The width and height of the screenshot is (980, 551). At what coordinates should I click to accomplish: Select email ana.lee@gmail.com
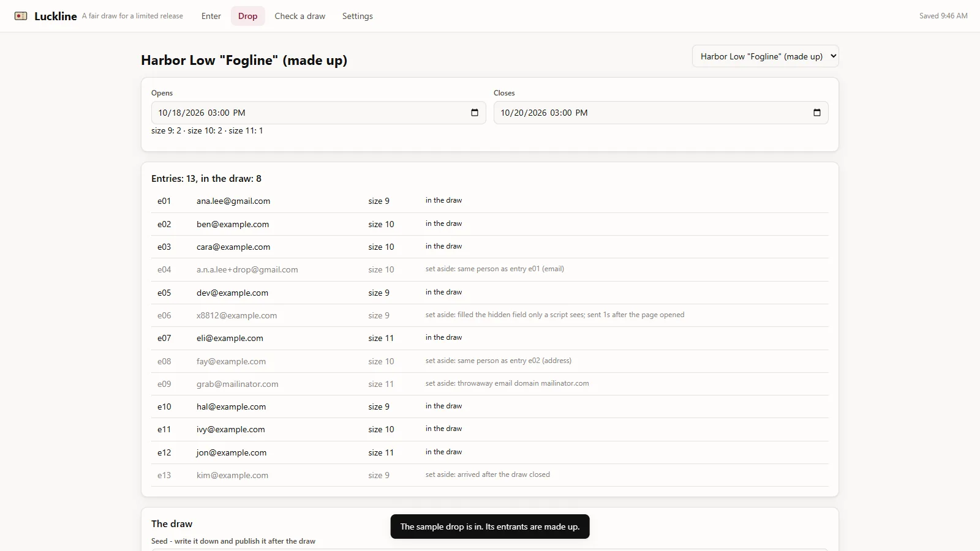pos(233,201)
